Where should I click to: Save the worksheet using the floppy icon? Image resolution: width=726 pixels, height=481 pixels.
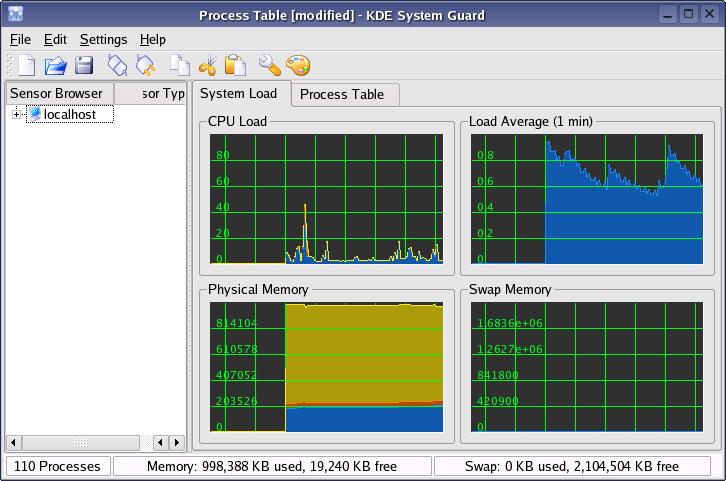[84, 66]
